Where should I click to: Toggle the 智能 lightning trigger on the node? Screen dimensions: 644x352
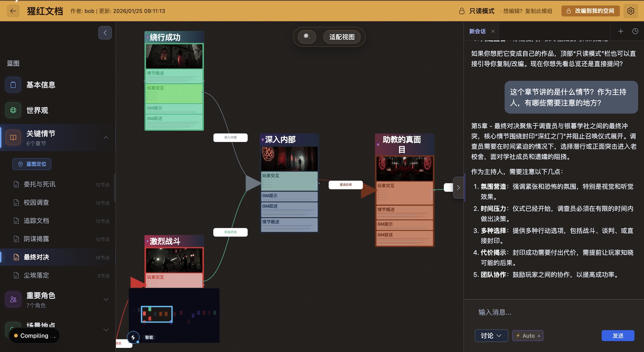tap(133, 338)
